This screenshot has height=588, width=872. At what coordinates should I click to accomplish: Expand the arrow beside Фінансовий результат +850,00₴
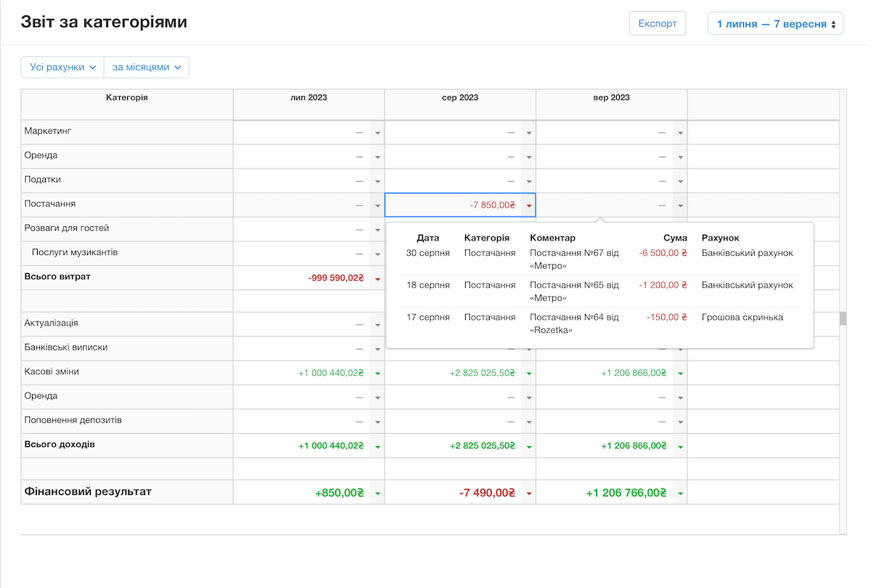click(377, 493)
